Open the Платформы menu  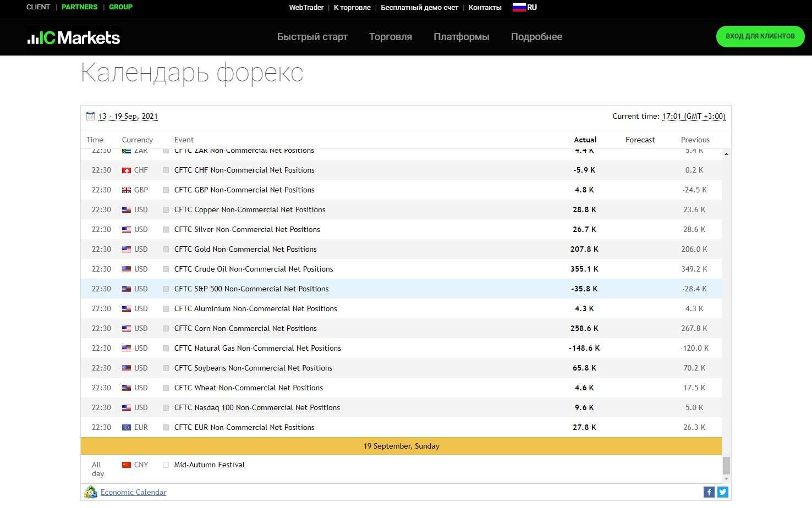tap(462, 37)
